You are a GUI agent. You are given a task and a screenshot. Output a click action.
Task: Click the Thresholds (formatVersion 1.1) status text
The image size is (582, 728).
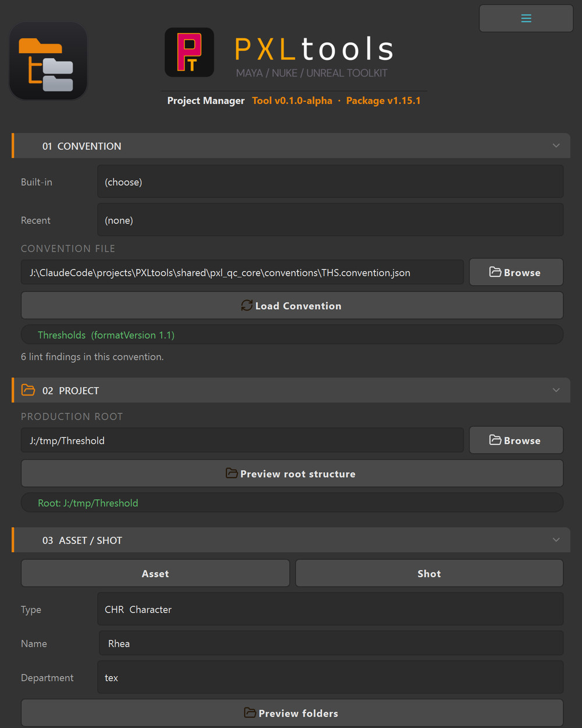click(x=106, y=335)
